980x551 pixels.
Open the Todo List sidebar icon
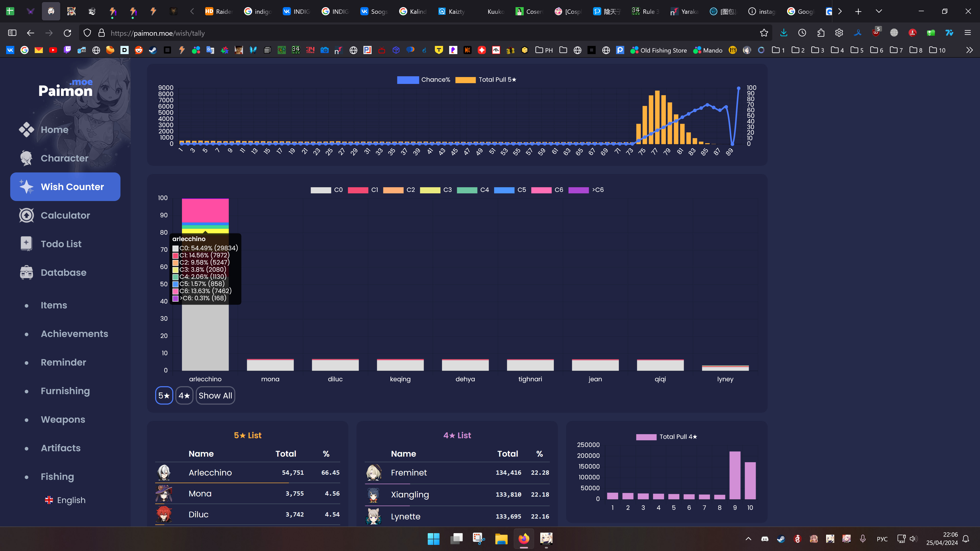point(27,244)
